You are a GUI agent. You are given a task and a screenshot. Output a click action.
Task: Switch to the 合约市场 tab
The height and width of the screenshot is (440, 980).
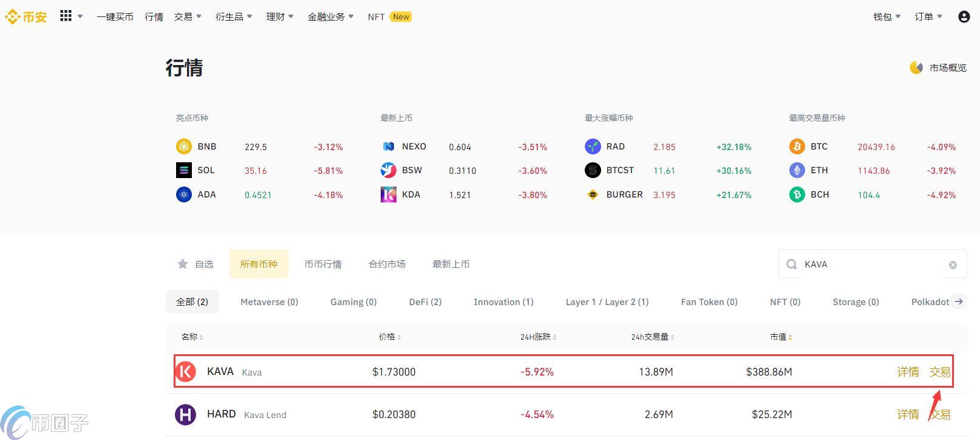[387, 264]
